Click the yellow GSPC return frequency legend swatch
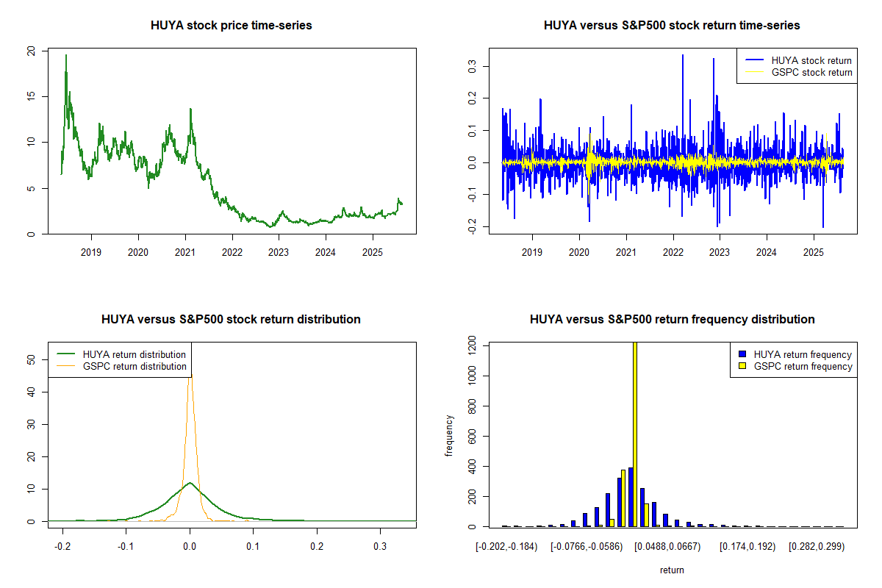The image size is (882, 588). 741,366
